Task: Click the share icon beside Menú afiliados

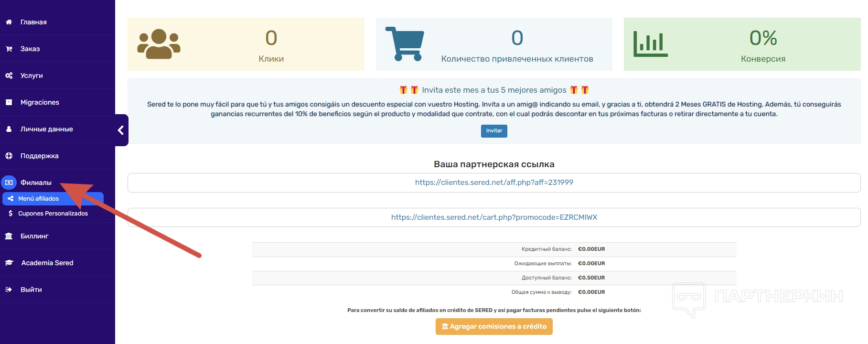Action: click(x=11, y=199)
